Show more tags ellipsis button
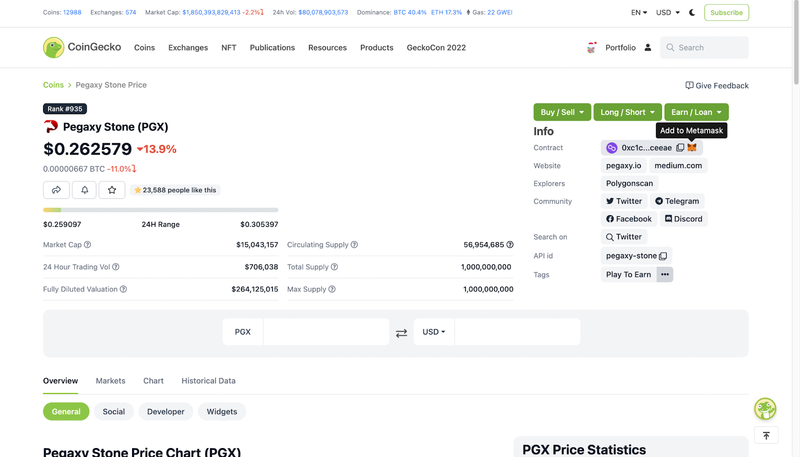This screenshot has width=800, height=457. (x=665, y=274)
